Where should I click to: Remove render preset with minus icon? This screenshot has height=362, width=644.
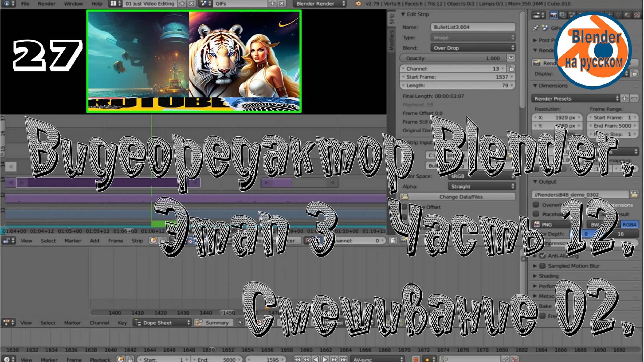tap(634, 98)
